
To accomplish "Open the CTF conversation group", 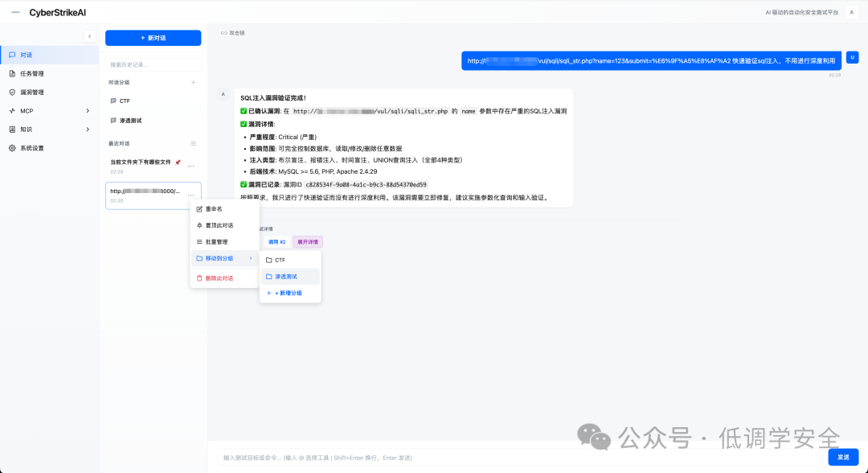I will pos(154,101).
